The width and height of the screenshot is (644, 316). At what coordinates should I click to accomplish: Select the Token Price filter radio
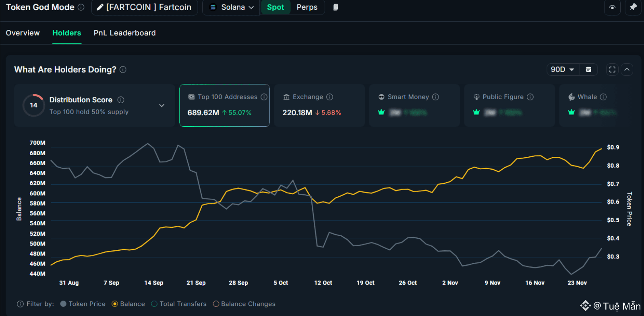(63, 304)
